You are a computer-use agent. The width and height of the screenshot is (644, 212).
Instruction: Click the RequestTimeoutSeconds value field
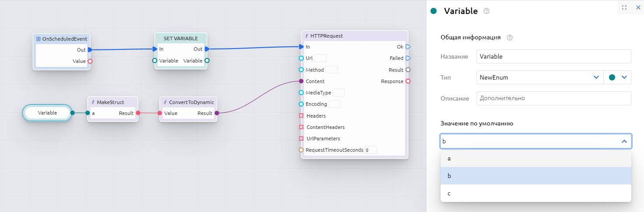click(371, 150)
